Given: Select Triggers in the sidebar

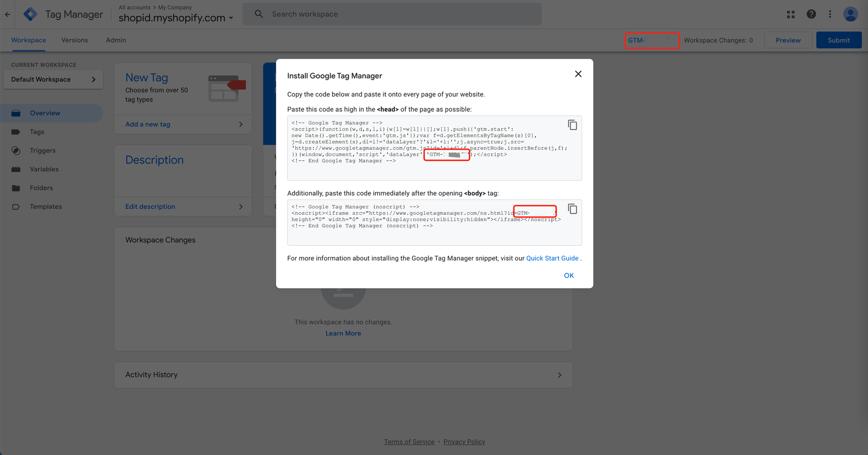Looking at the screenshot, I should (42, 151).
